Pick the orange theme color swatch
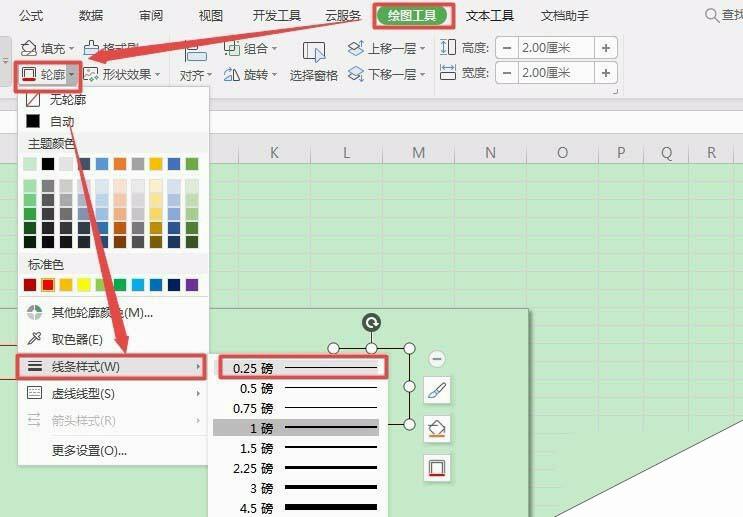The width and height of the screenshot is (743, 517). point(120,164)
